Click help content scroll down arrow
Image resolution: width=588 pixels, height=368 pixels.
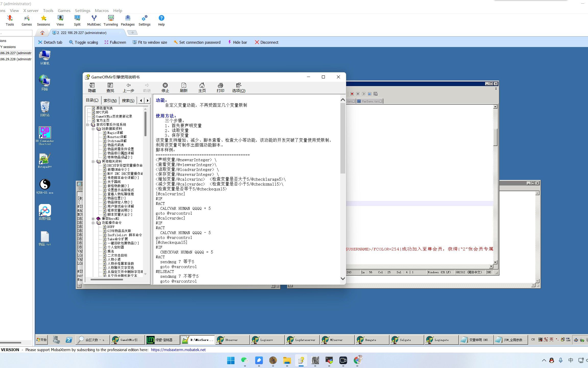click(343, 279)
